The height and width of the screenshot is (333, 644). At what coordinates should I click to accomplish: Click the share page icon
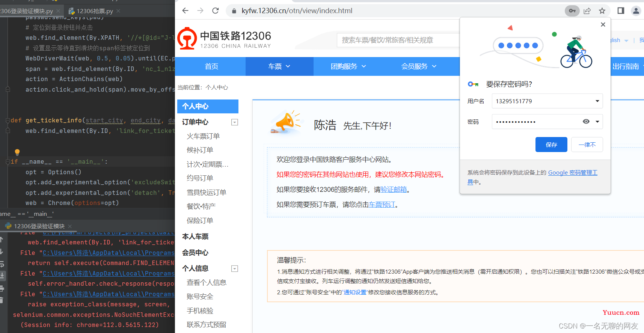click(587, 11)
